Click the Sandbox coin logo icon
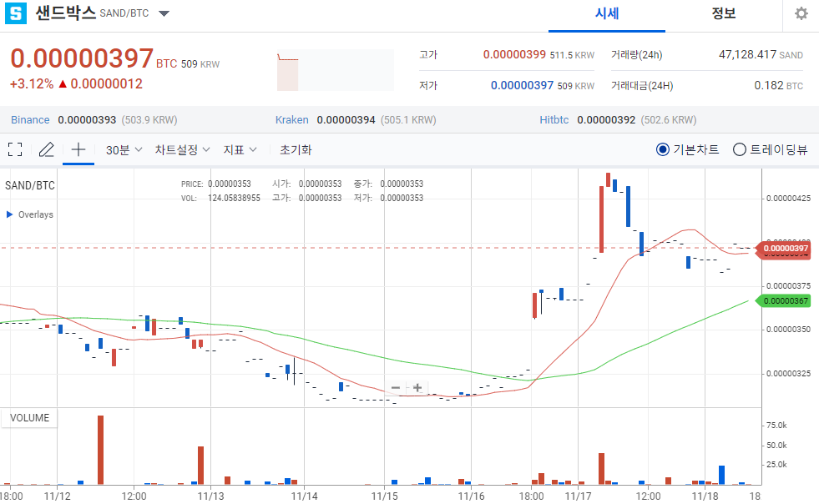 coord(16,13)
